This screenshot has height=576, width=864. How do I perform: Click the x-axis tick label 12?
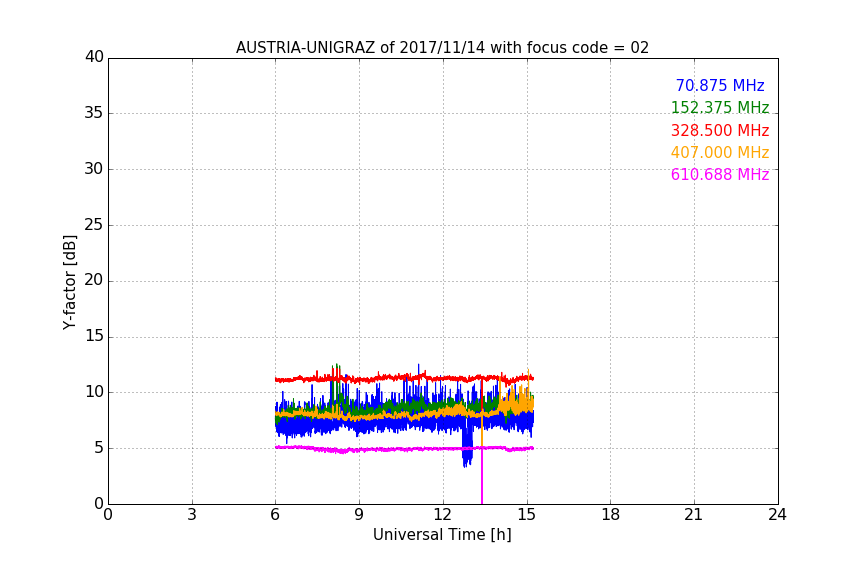click(x=442, y=515)
